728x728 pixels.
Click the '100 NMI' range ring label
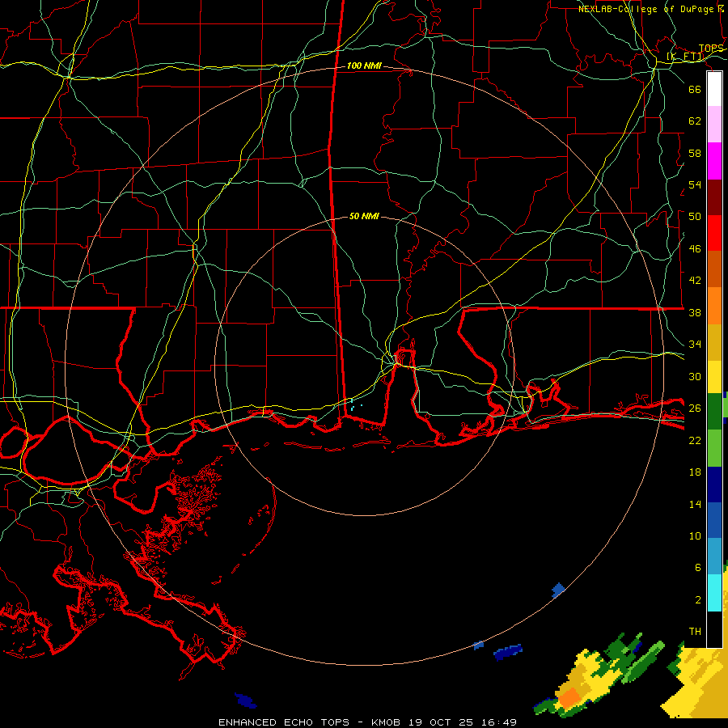pyautogui.click(x=364, y=66)
